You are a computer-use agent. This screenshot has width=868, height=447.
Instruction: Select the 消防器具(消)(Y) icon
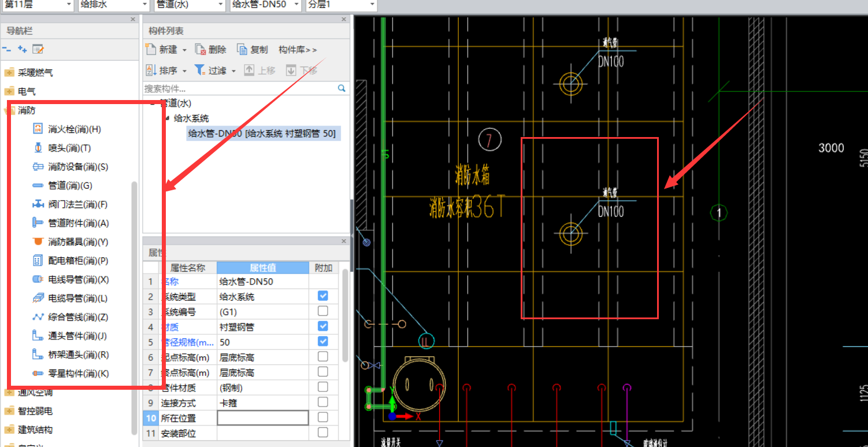[38, 242]
